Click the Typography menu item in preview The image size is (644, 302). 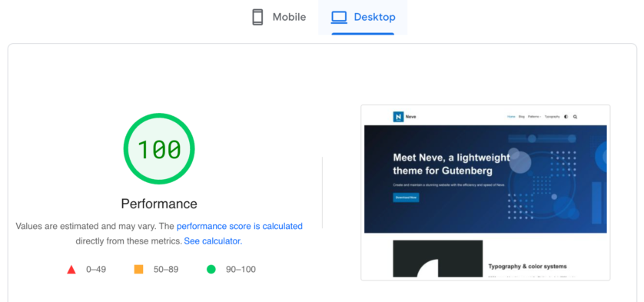pyautogui.click(x=552, y=117)
